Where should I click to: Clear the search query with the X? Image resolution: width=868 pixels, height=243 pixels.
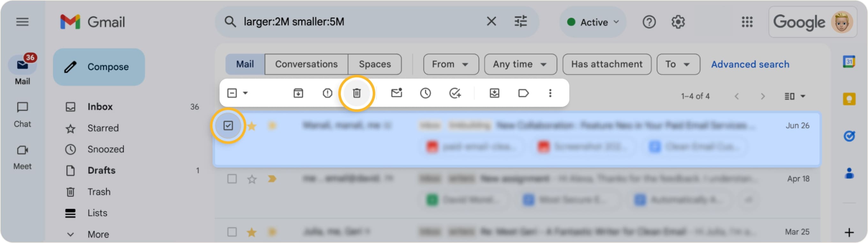491,22
